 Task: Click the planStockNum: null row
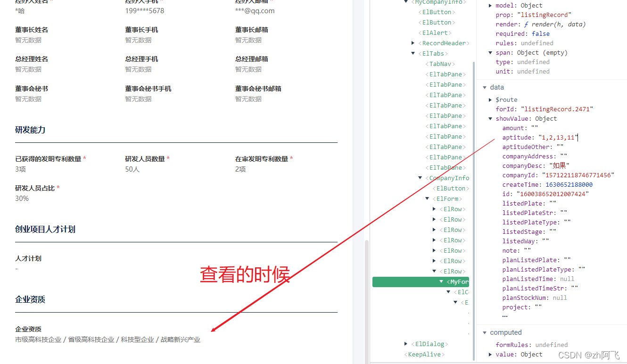point(535,298)
